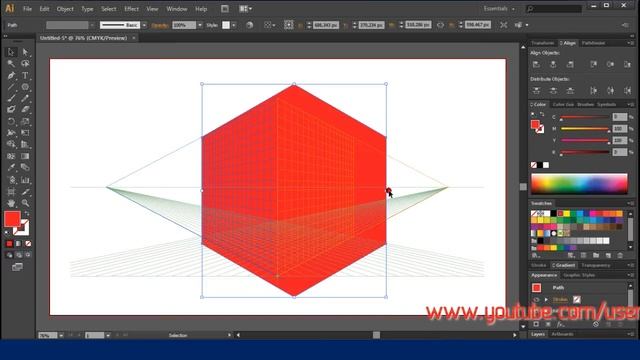
Task: Click the Stroke link in Appearance panel
Action: click(560, 300)
